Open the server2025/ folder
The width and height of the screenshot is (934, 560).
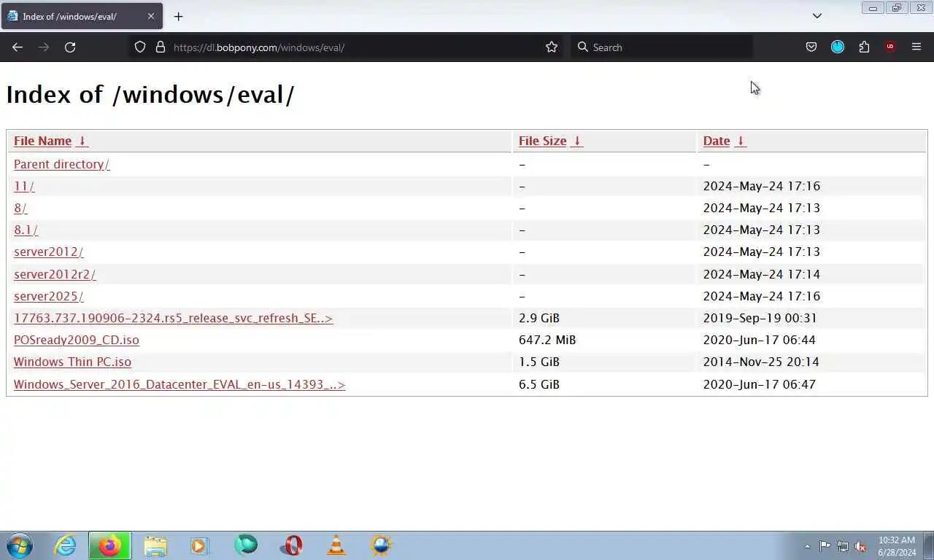pyautogui.click(x=48, y=296)
